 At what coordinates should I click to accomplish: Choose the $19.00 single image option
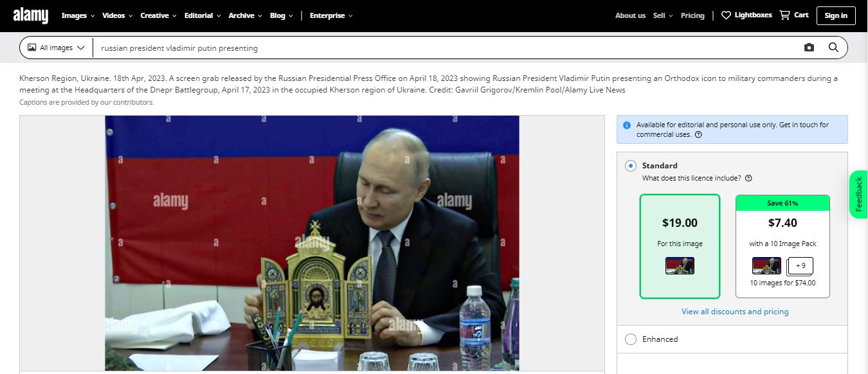[x=680, y=247]
